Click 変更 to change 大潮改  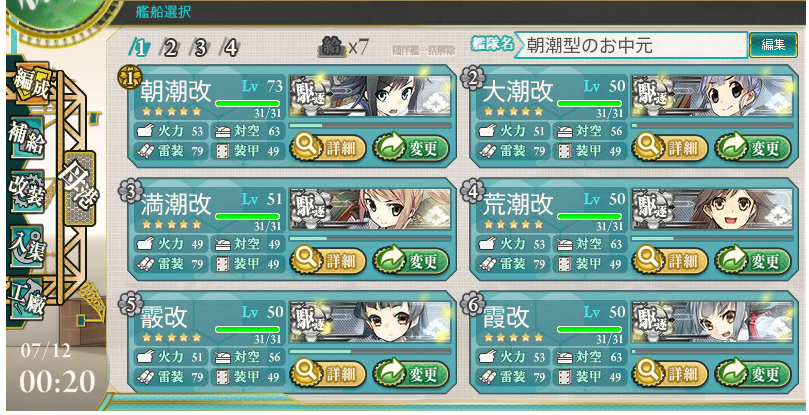point(753,149)
